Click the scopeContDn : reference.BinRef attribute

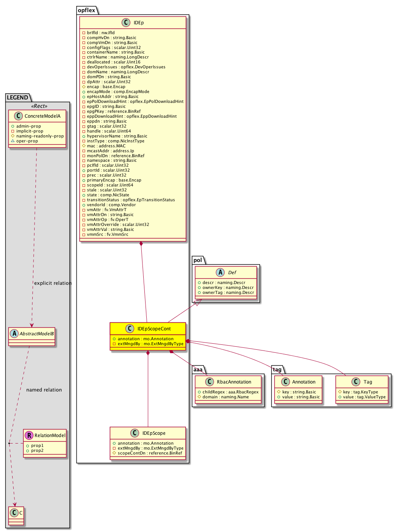[150, 453]
